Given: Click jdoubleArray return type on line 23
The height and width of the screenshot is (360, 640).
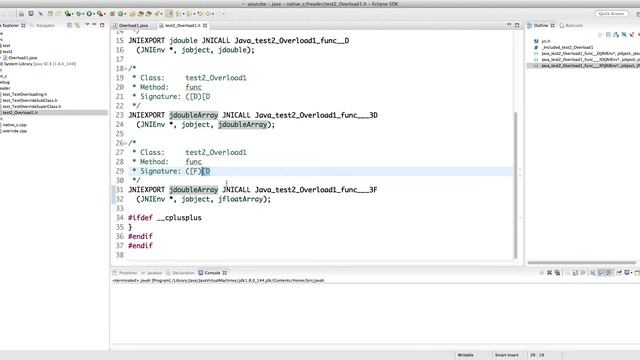Looking at the screenshot, I should [193, 115].
